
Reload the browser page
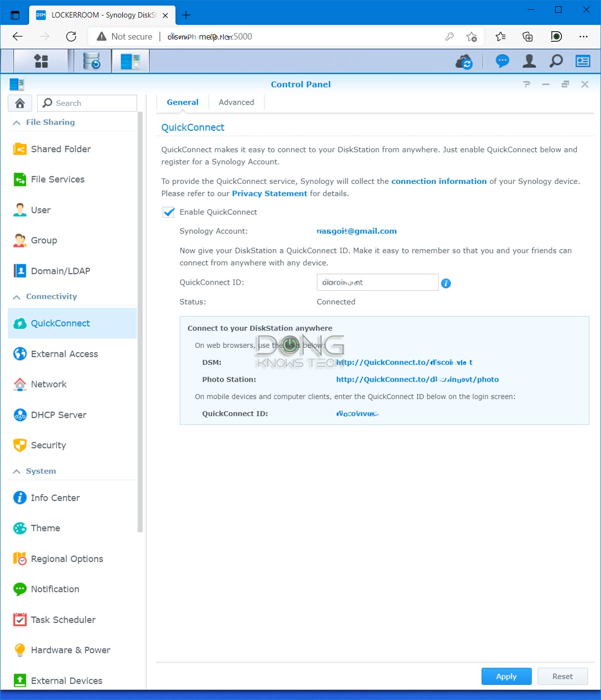tap(71, 37)
